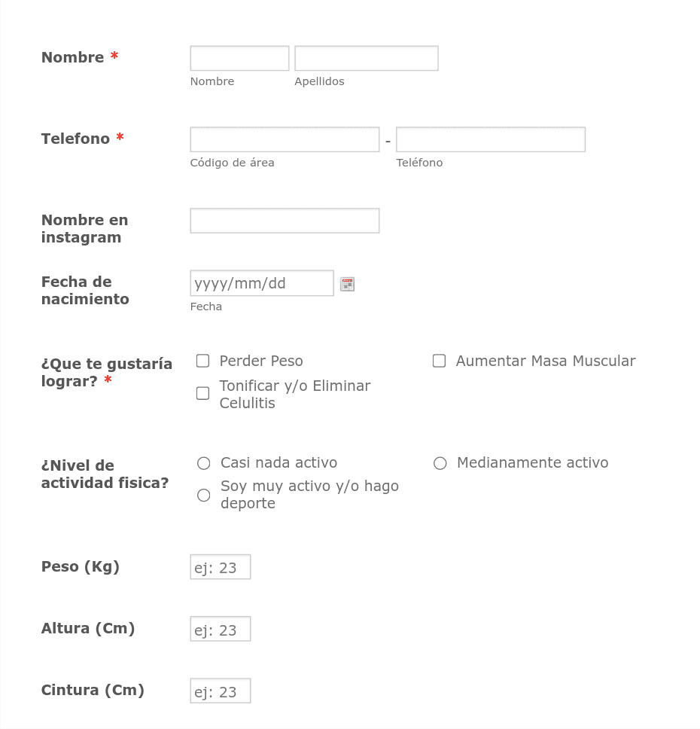The height and width of the screenshot is (729, 700).
Task: Click the Peso (Kg) input box
Action: pyautogui.click(x=220, y=567)
